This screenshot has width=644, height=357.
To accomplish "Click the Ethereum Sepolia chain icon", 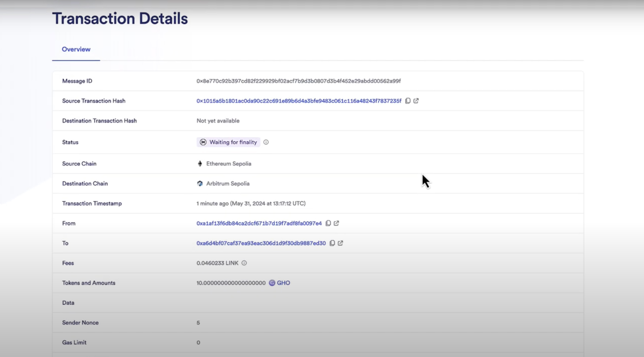I will tap(200, 164).
